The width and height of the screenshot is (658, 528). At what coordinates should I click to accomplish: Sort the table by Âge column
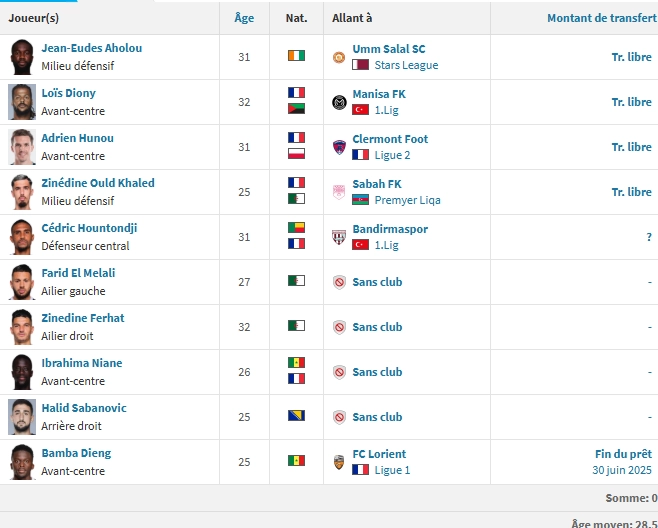tap(244, 18)
